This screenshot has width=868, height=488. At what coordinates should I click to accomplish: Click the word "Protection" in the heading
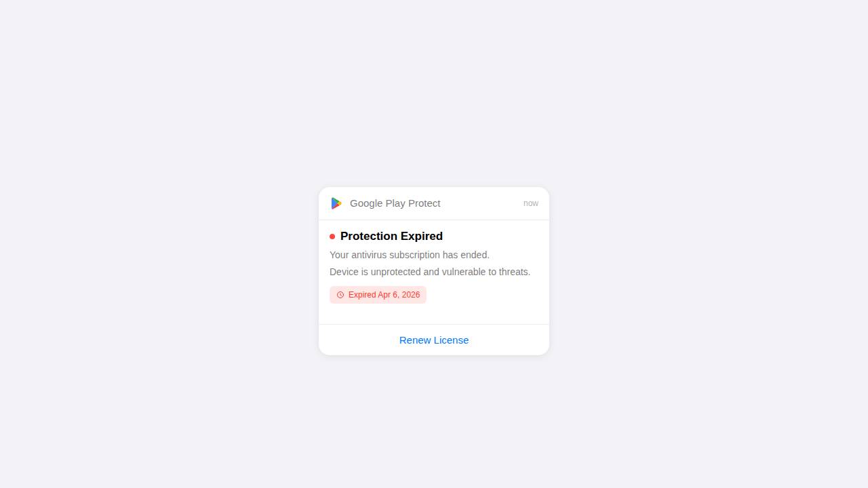[369, 237]
